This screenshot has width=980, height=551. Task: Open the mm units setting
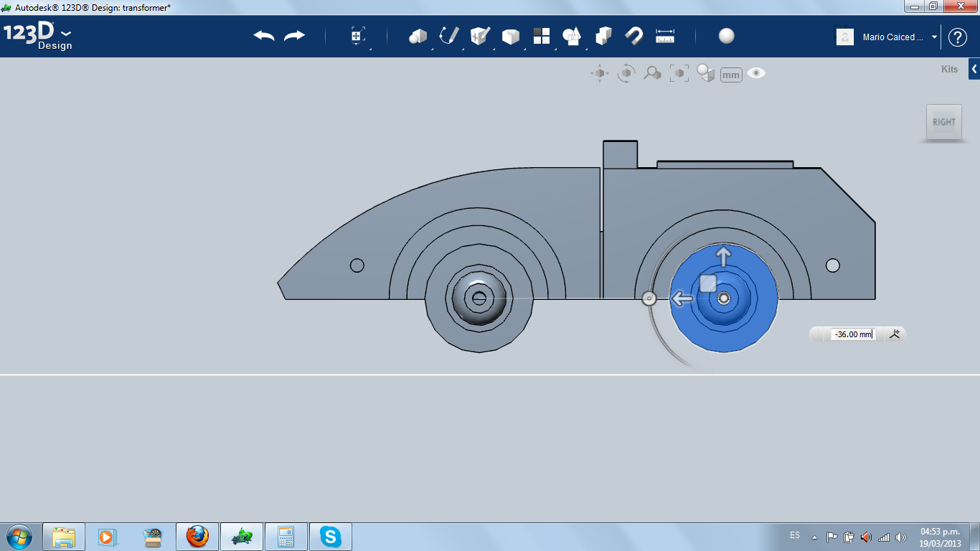click(x=731, y=75)
